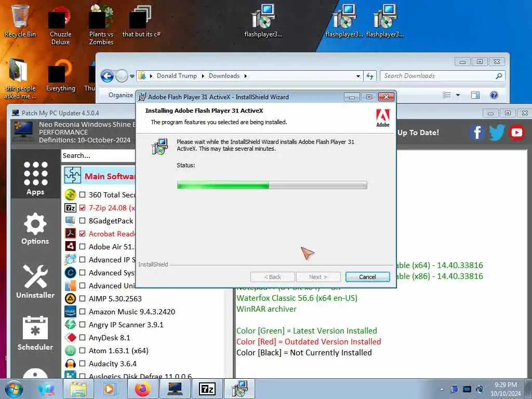This screenshot has width=532, height=399.
Task: Click the Downloads breadcrumb in Explorer
Action: click(x=224, y=76)
